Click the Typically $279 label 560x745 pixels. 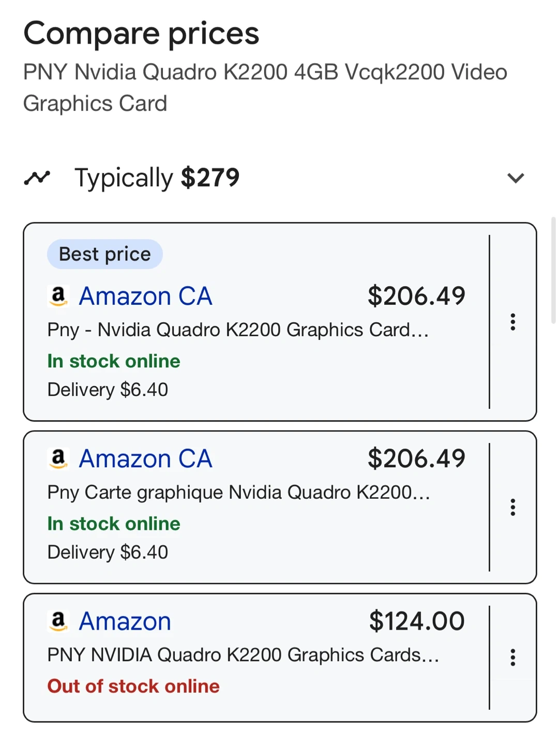pyautogui.click(x=157, y=178)
